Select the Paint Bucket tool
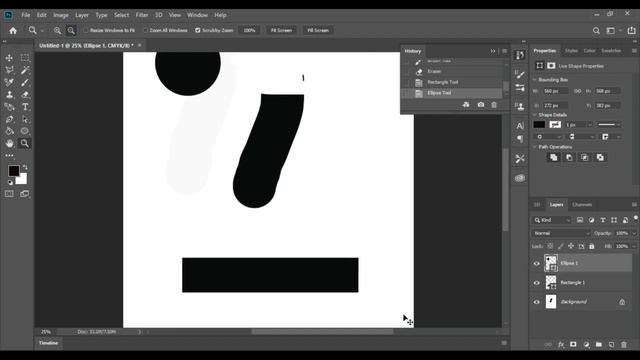 click(x=9, y=131)
